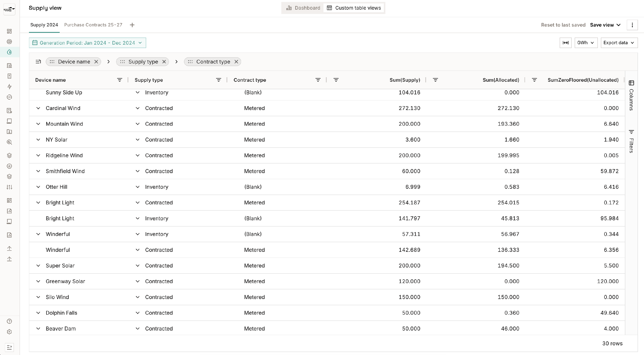This screenshot has height=355, width=644.
Task: Expand the sidebar with the bottom icon
Action: pyautogui.click(x=9, y=347)
